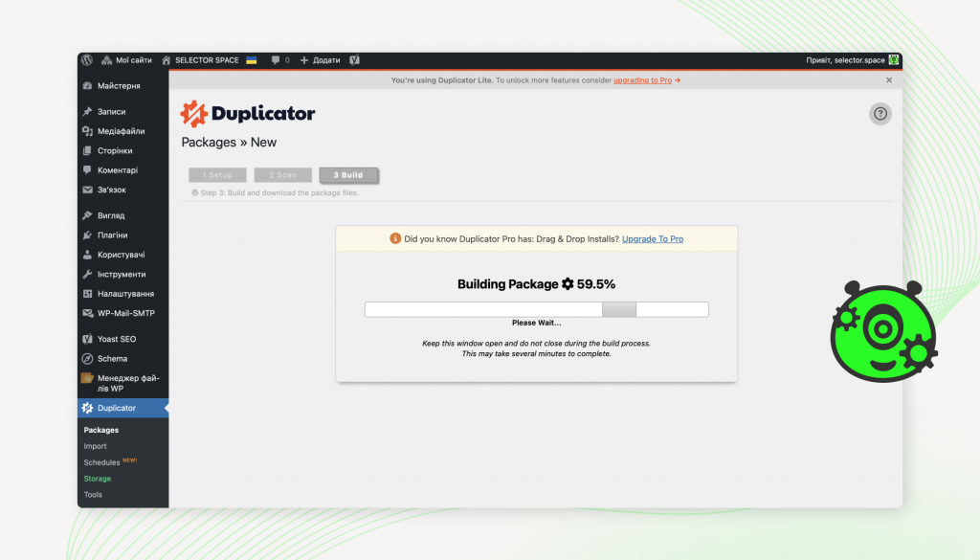Click the Менеджер файлів WP folder icon

[x=86, y=377]
